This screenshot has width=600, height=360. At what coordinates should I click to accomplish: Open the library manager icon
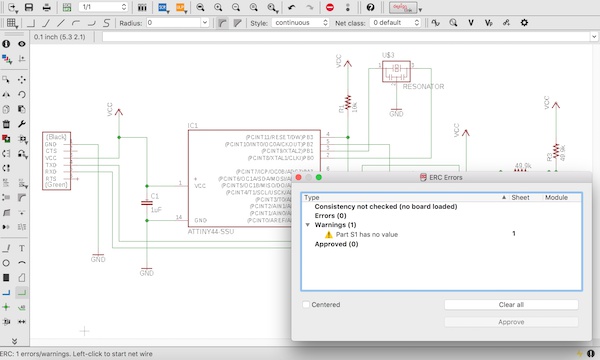click(x=142, y=7)
